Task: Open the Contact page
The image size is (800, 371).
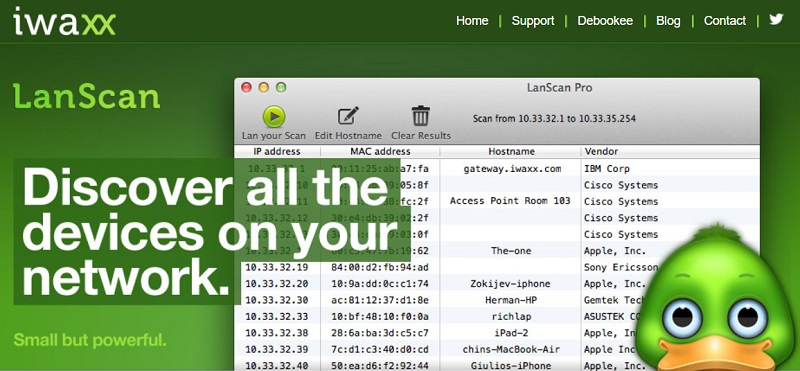Action: 724,21
